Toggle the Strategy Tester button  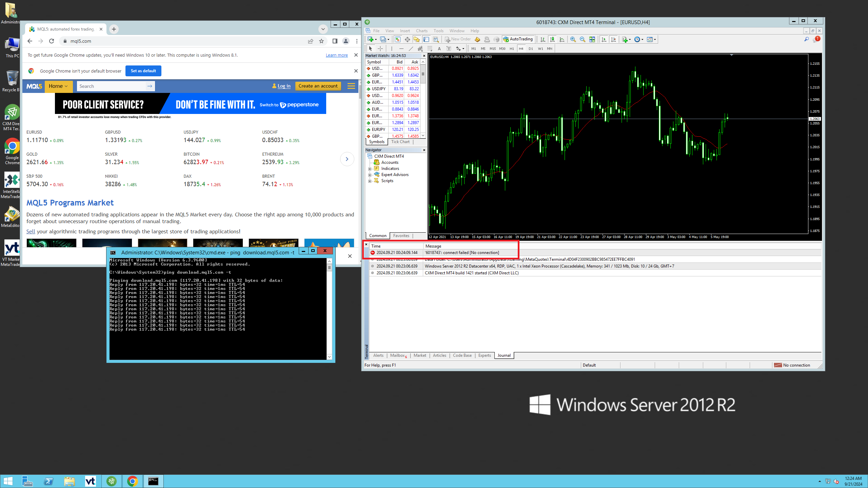[436, 39]
